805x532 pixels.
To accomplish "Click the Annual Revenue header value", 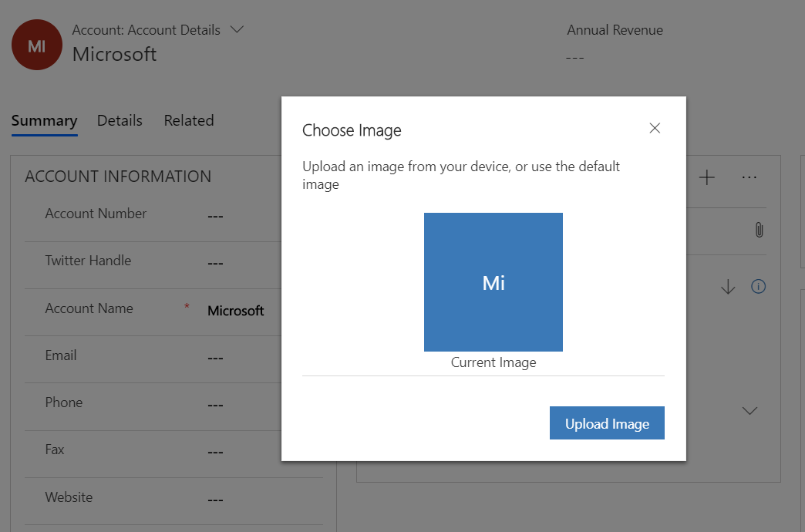I will (x=574, y=58).
